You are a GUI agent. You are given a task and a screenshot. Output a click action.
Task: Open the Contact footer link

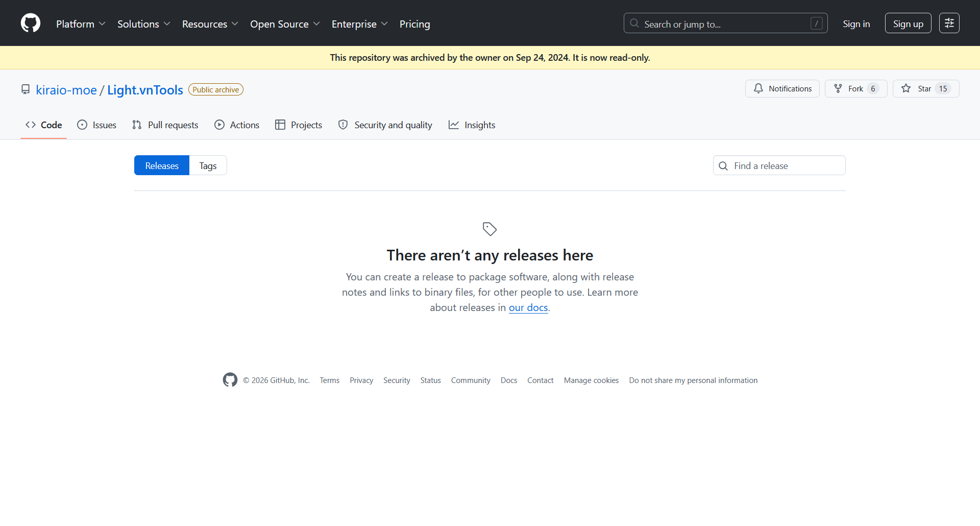[x=540, y=380]
